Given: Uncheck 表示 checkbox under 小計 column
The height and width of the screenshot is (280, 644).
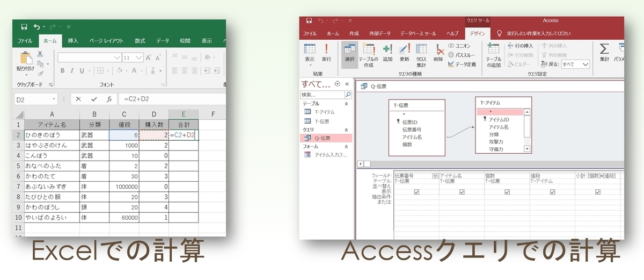Looking at the screenshot, I should pyautogui.click(x=597, y=192).
